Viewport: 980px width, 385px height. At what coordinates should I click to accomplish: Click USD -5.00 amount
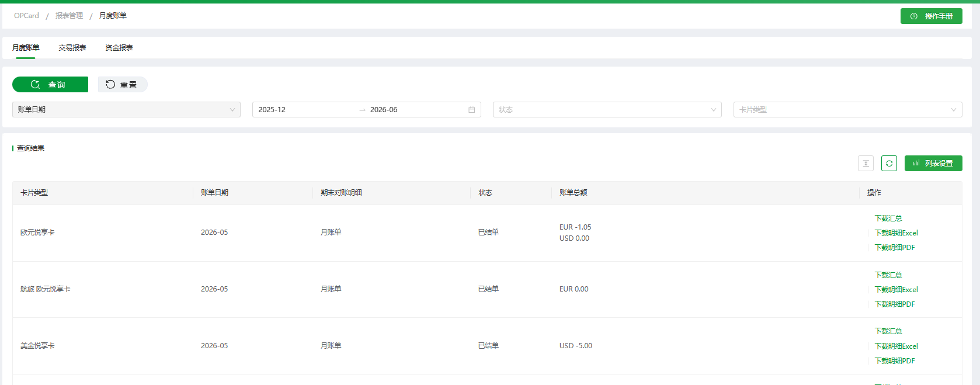(576, 346)
